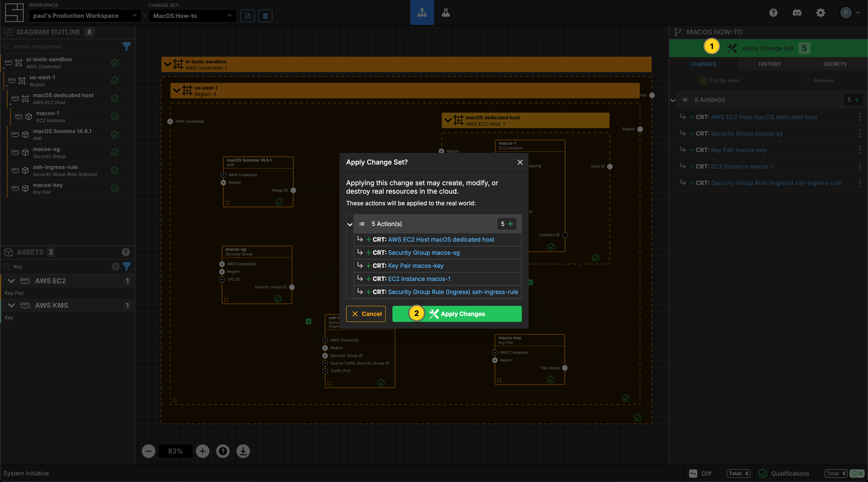The height and width of the screenshot is (482, 868).
Task: Click the diagram outline filter funnel icon
Action: point(126,46)
